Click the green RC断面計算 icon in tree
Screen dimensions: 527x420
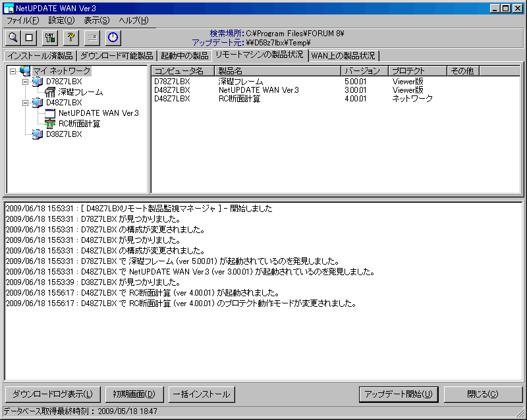[50, 124]
